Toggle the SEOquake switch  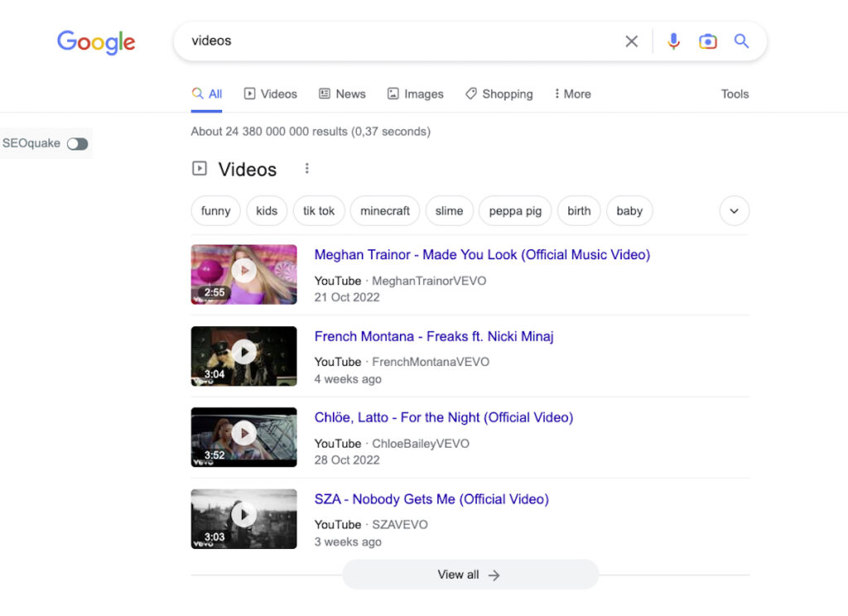coord(77,144)
